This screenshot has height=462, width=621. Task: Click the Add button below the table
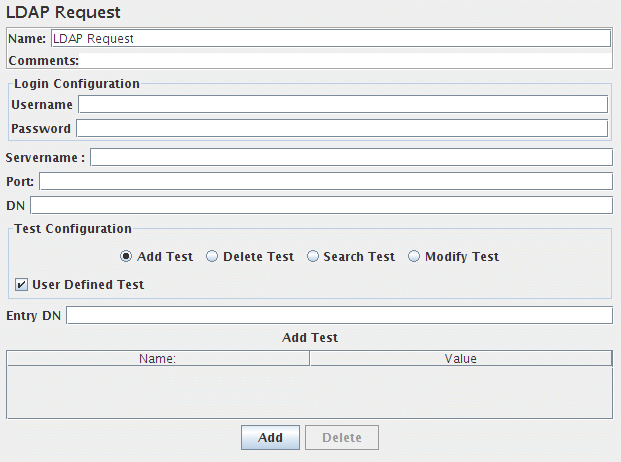(x=270, y=438)
